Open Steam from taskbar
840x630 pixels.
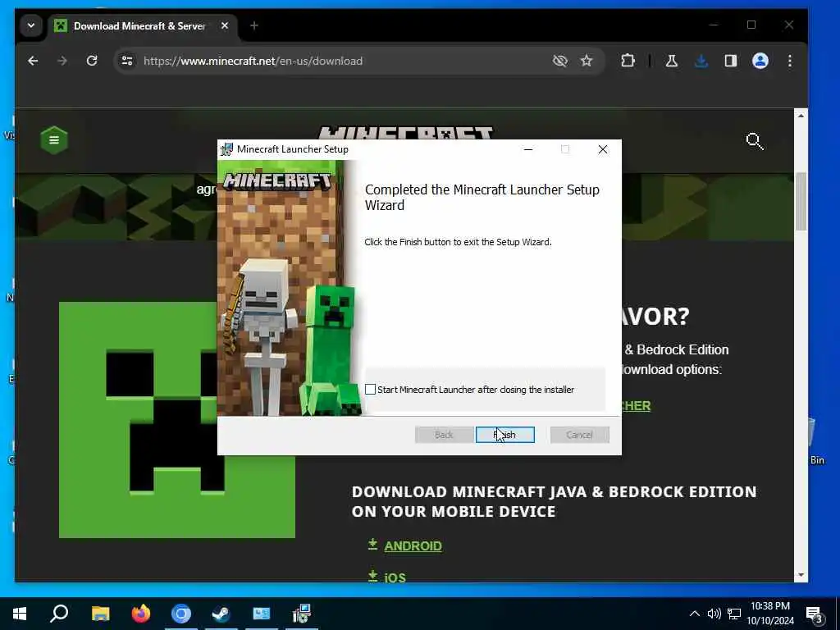coord(221,614)
